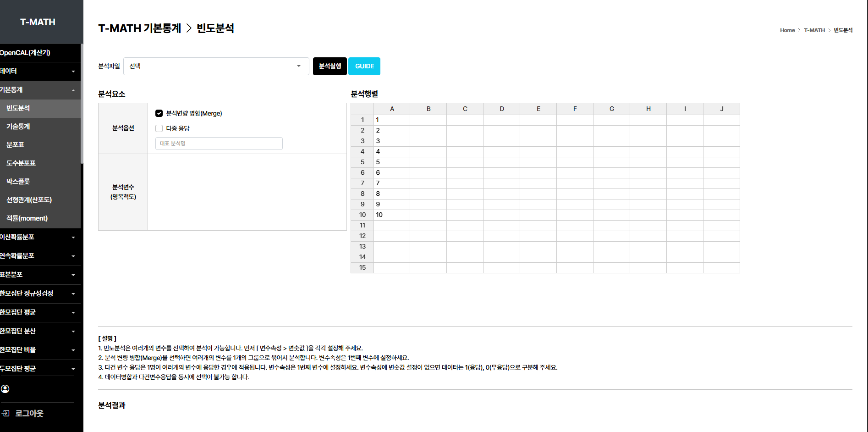Select cell B1 in the 분석행렬 grid
This screenshot has width=868, height=432.
coord(428,120)
